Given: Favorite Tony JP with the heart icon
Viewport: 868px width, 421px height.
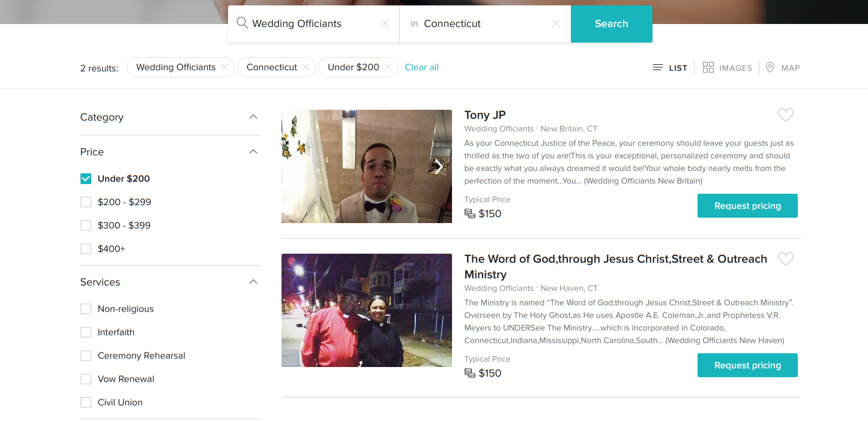Looking at the screenshot, I should (785, 115).
